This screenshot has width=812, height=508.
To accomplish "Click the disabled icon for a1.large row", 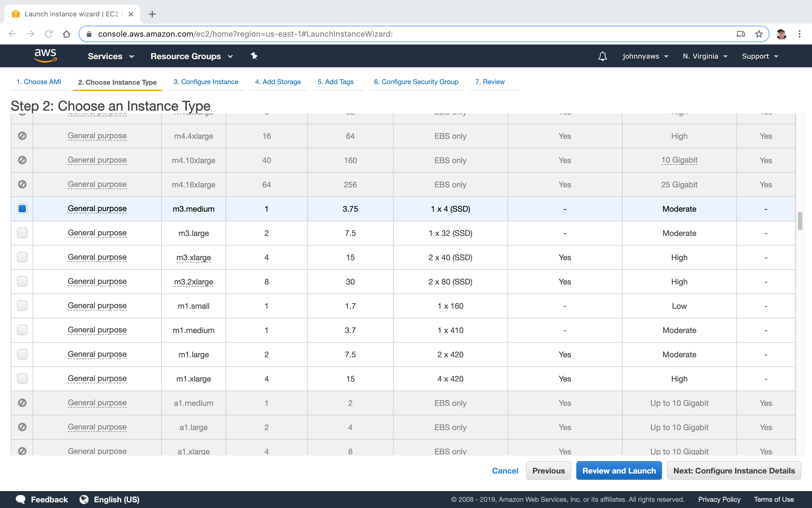I will [22, 427].
